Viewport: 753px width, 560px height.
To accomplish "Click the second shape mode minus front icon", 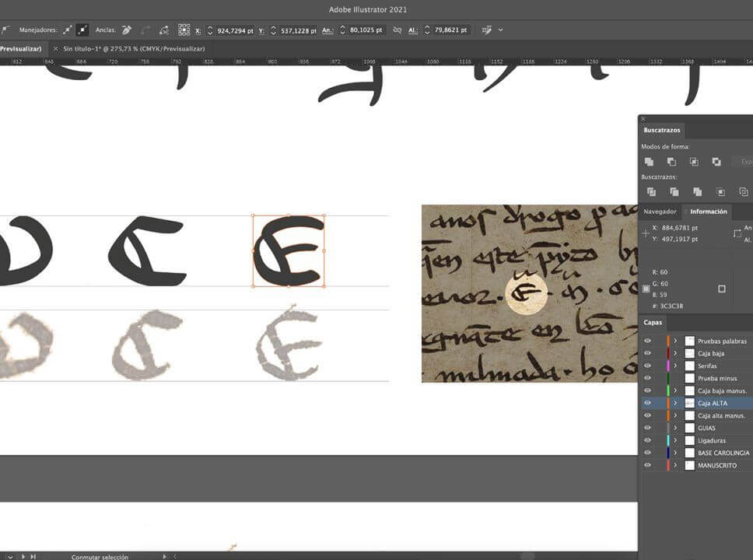I will point(671,162).
